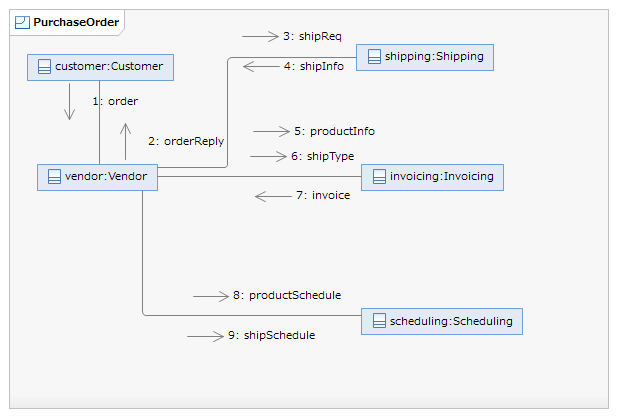Click the invoicing:Invoicing lifeline icon
Image resolution: width=621 pixels, height=420 pixels.
pos(379,177)
